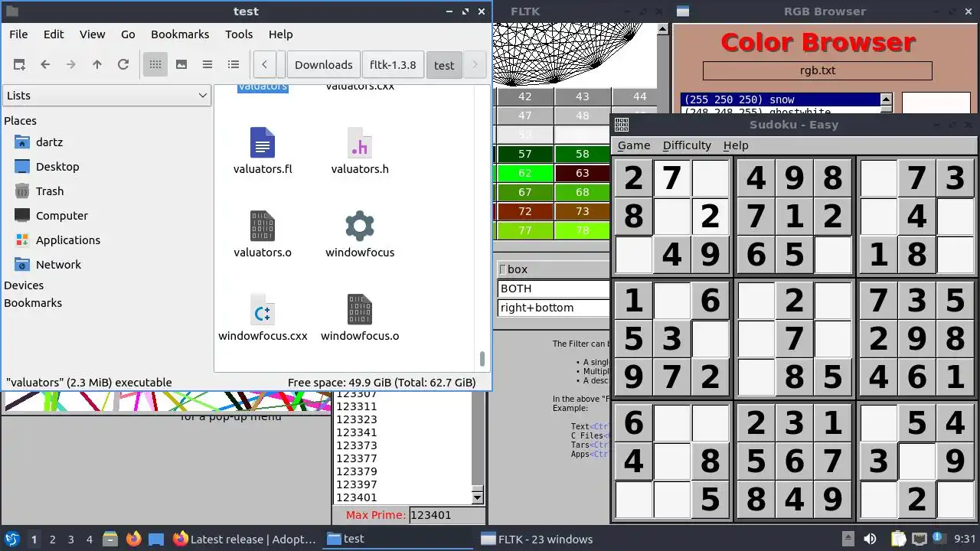
Task: Open the windowfocus.cxx source file
Action: 263,318
